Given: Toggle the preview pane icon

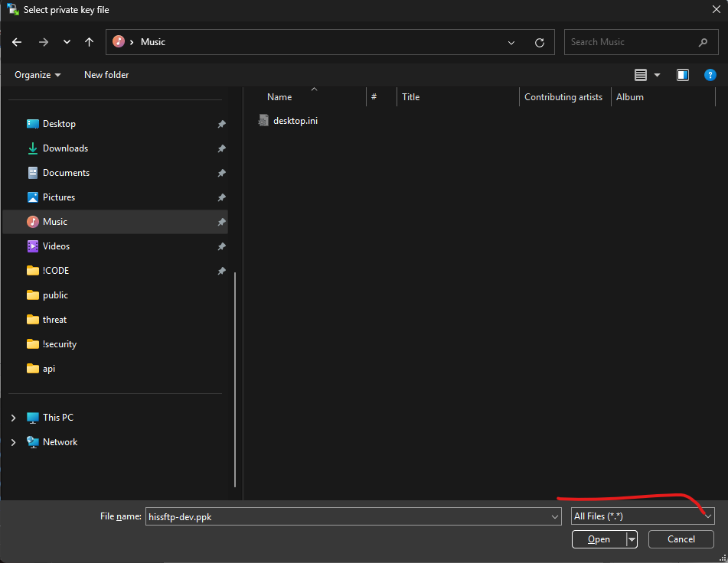Looking at the screenshot, I should 683,75.
